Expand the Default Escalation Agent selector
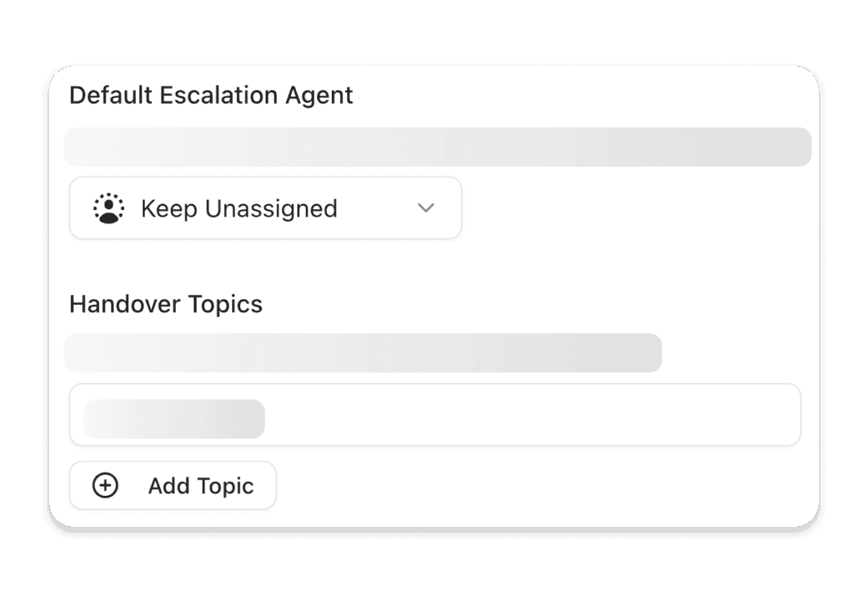The image size is (868, 593). coord(266,207)
